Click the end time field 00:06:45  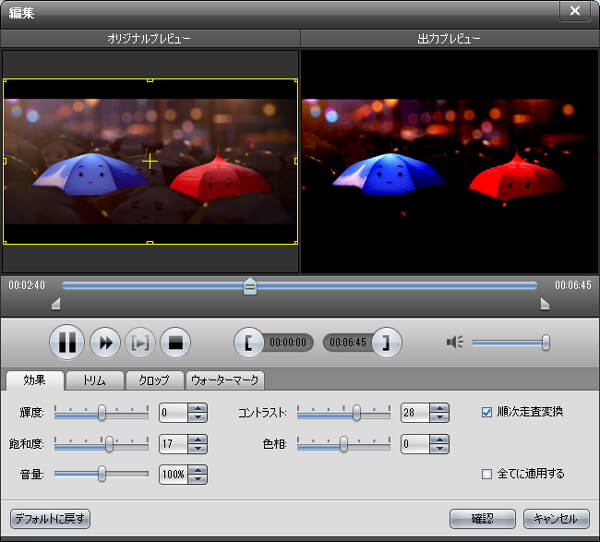pyautogui.click(x=348, y=342)
